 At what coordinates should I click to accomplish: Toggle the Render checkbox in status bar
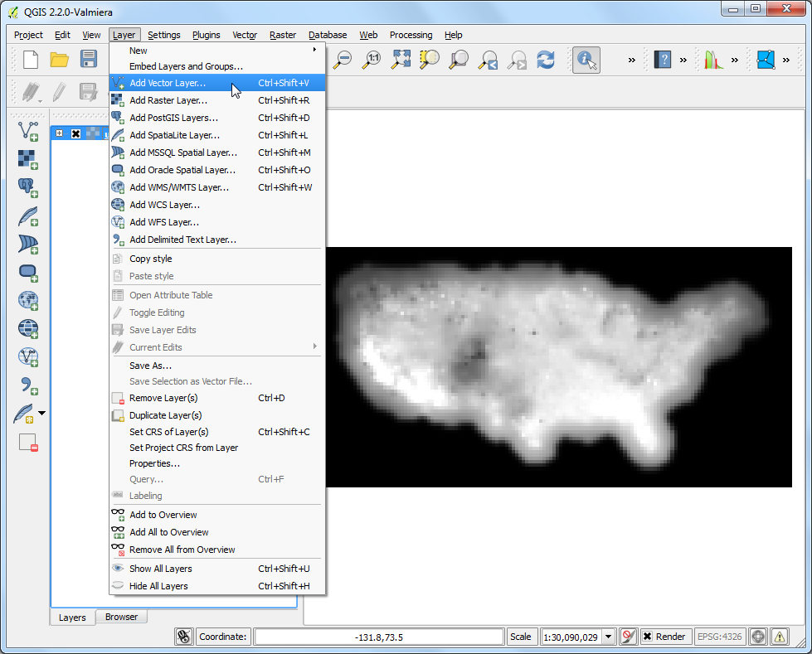(647, 637)
